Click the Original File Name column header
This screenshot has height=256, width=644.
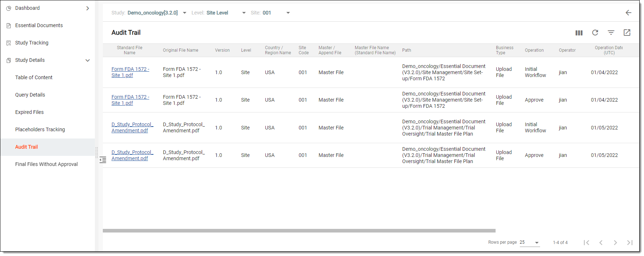181,50
